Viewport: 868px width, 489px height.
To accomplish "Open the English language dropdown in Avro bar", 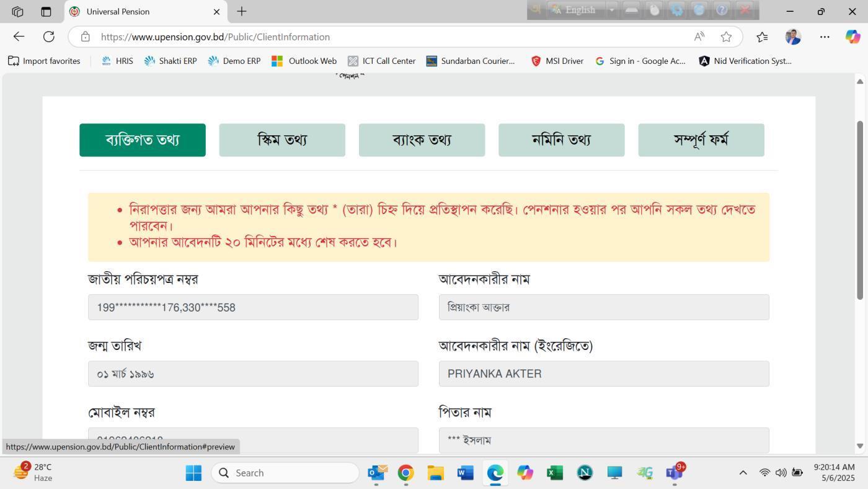I will (611, 10).
